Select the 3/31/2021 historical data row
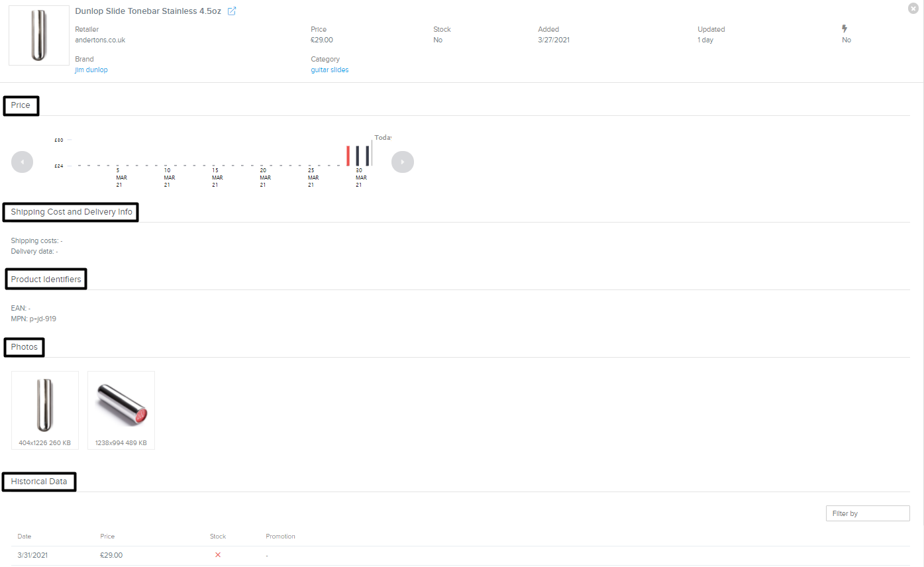 pyautogui.click(x=32, y=555)
